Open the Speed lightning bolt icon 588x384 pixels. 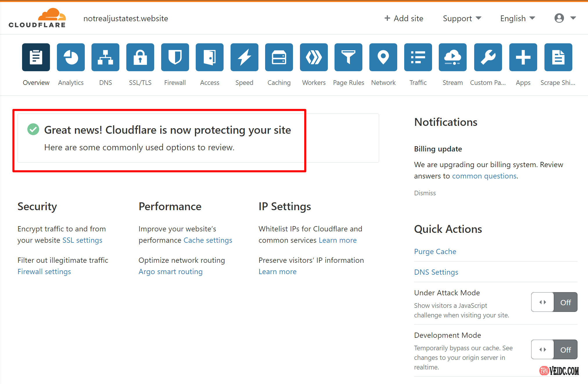tap(244, 57)
